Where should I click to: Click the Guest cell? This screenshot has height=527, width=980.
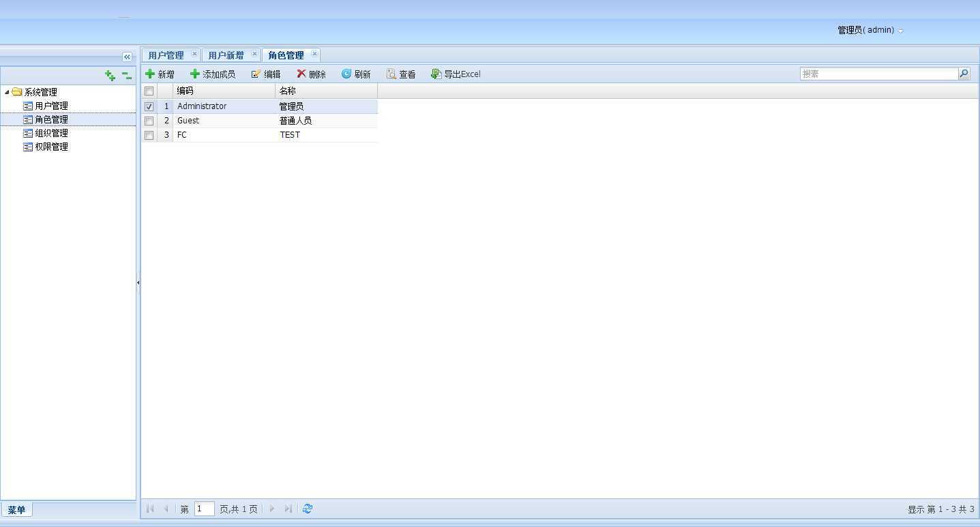(224, 121)
